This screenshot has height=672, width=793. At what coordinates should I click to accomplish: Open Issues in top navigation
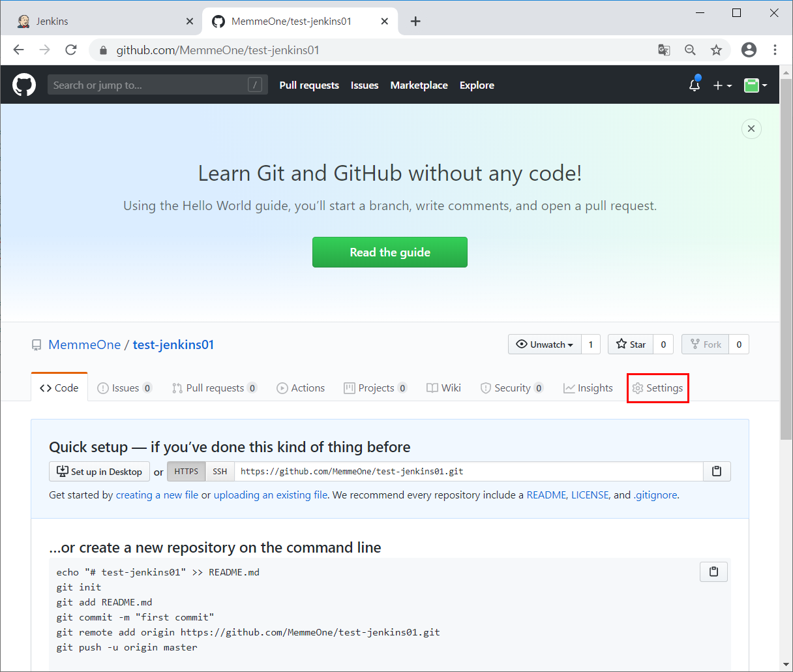pyautogui.click(x=365, y=85)
